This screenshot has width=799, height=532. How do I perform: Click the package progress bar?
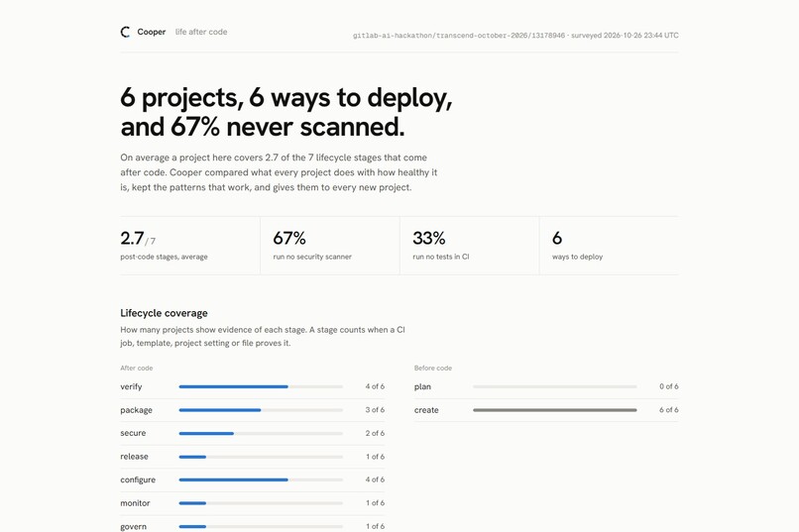(261, 410)
